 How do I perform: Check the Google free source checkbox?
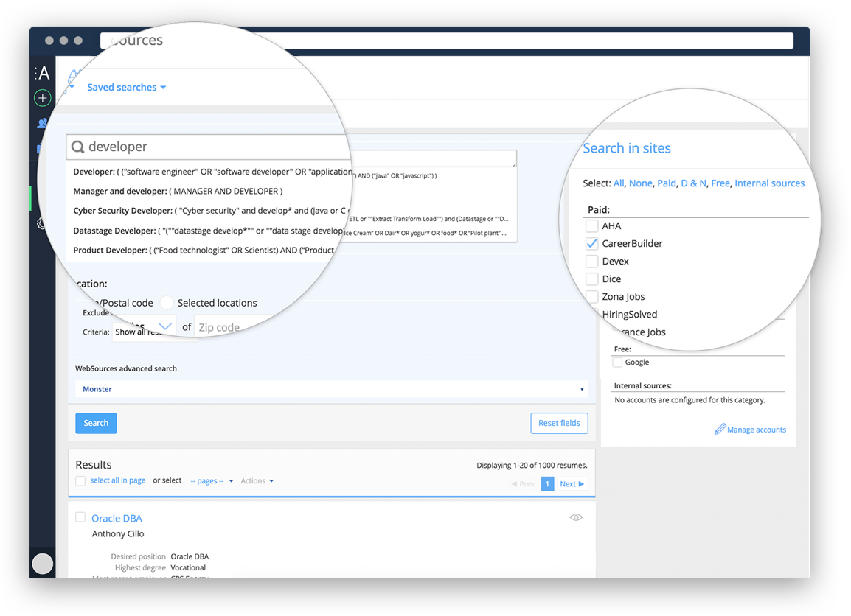point(617,363)
